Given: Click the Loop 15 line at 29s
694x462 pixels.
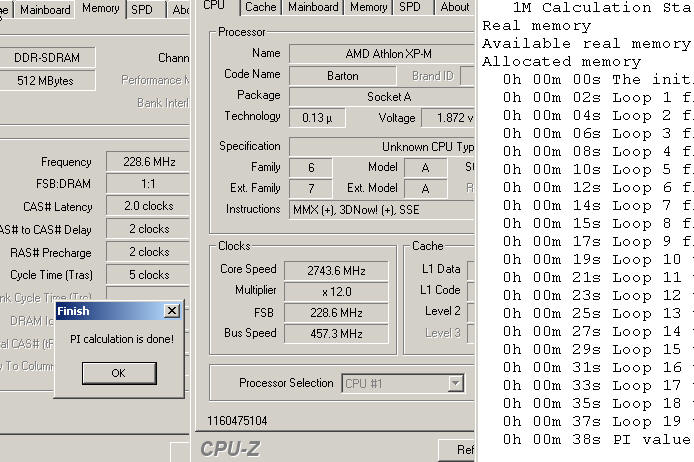Looking at the screenshot, I should [598, 349].
